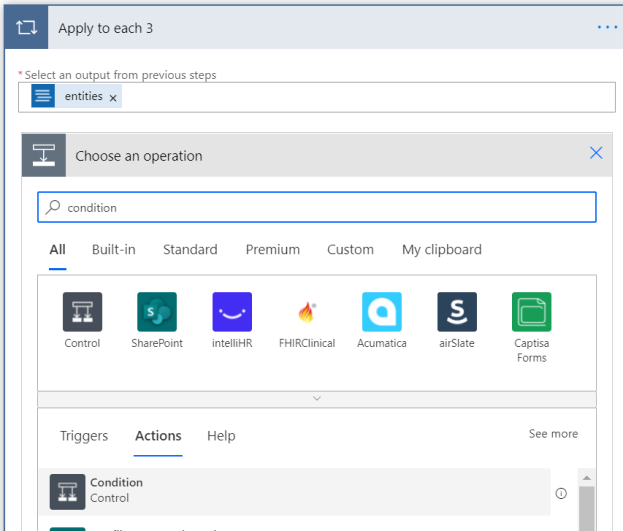
Task: Choose the Acumatica connector icon
Action: [382, 312]
